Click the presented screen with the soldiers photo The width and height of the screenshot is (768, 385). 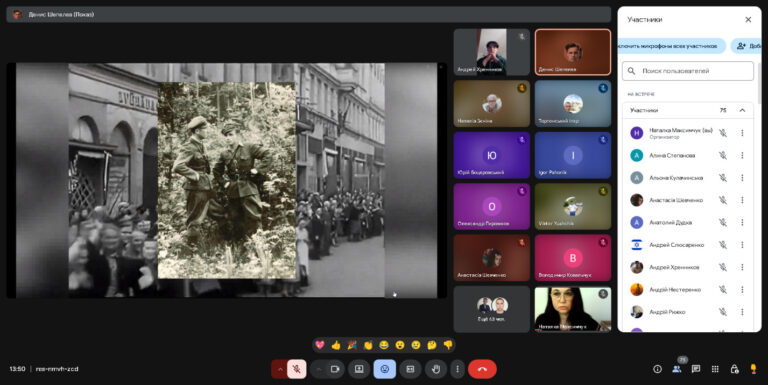(x=226, y=180)
